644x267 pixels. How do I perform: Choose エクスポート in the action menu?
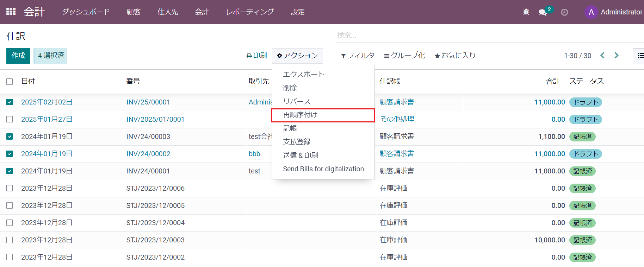[x=303, y=75]
